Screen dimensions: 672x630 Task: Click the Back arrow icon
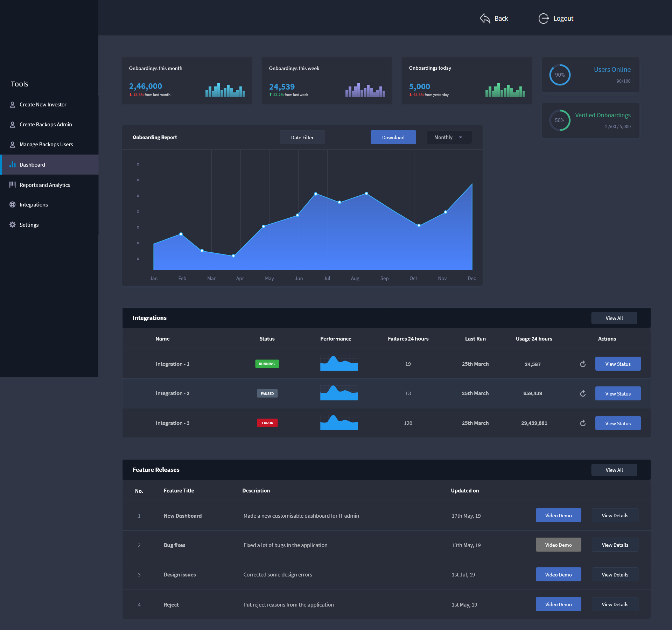485,18
